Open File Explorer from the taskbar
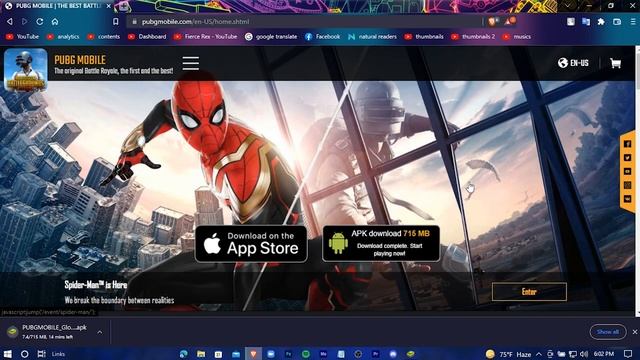The height and width of the screenshot is (360, 640). (x=201, y=354)
